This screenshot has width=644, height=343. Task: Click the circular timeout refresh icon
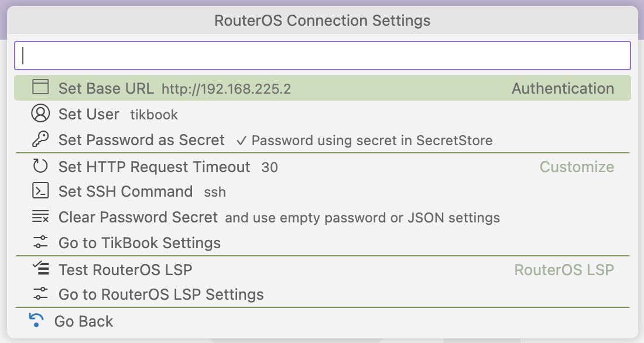click(40, 166)
